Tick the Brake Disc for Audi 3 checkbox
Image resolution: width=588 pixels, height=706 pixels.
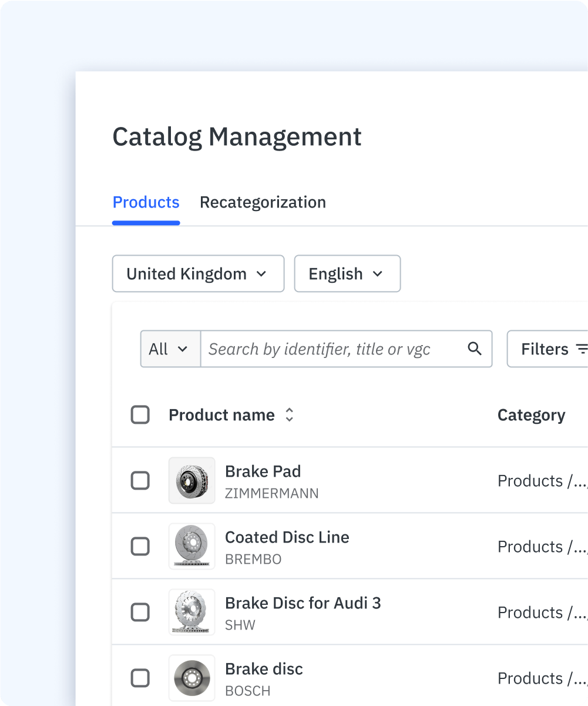(140, 613)
